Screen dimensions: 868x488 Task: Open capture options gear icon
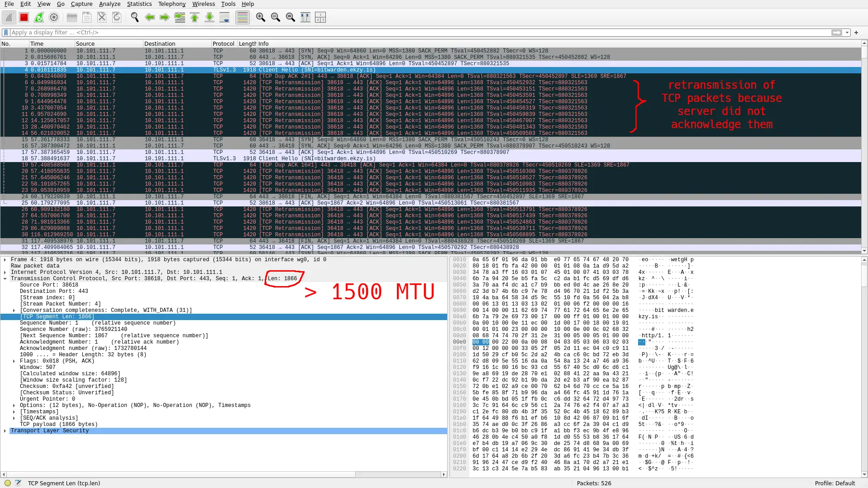(54, 18)
